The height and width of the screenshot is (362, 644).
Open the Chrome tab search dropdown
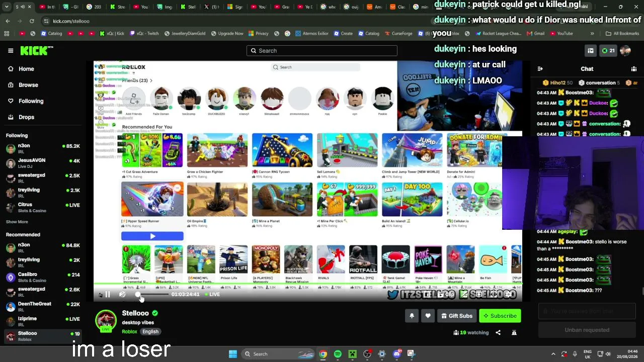pyautogui.click(x=6, y=7)
